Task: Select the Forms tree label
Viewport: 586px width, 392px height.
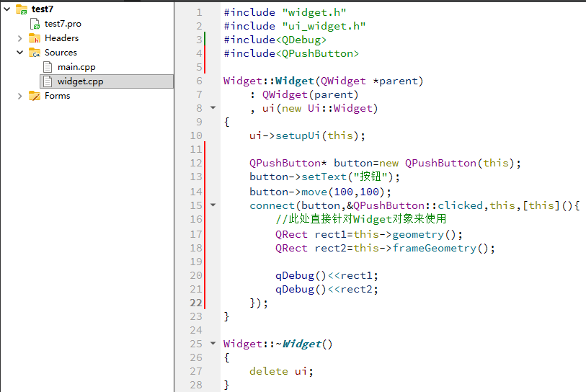Action: point(57,96)
